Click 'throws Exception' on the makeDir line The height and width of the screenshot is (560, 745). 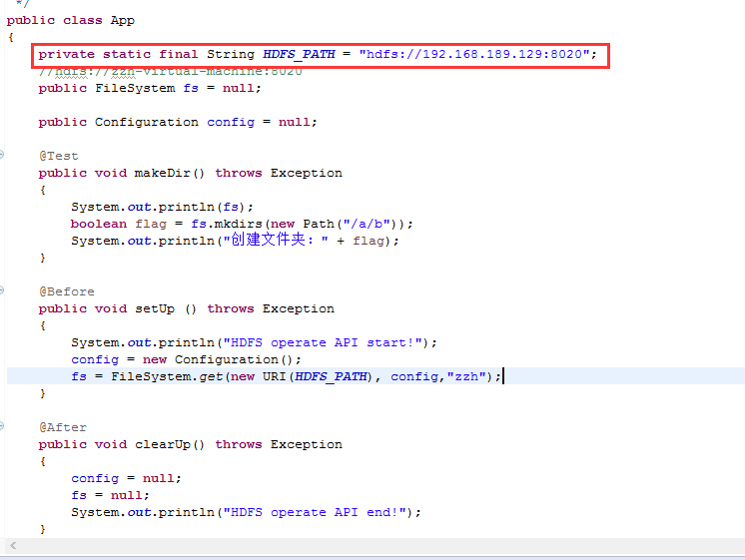[279, 173]
